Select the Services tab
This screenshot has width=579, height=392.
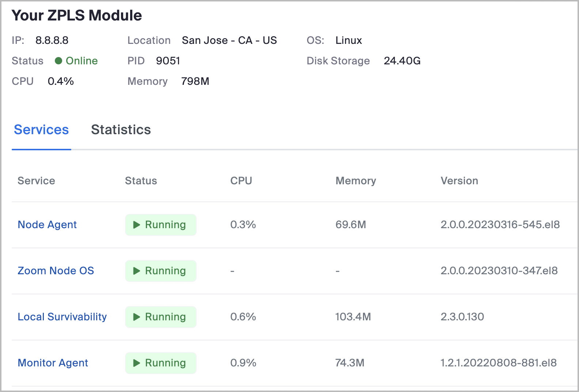click(x=41, y=130)
